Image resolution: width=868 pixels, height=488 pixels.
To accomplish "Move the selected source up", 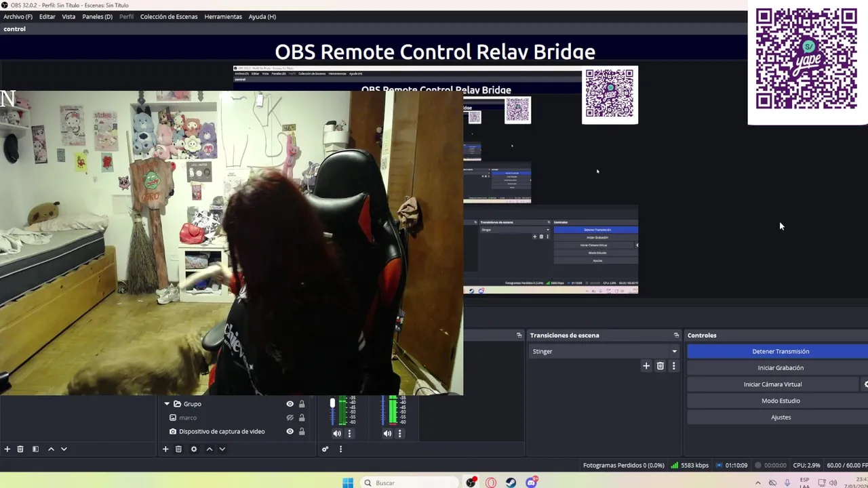I will [x=210, y=449].
